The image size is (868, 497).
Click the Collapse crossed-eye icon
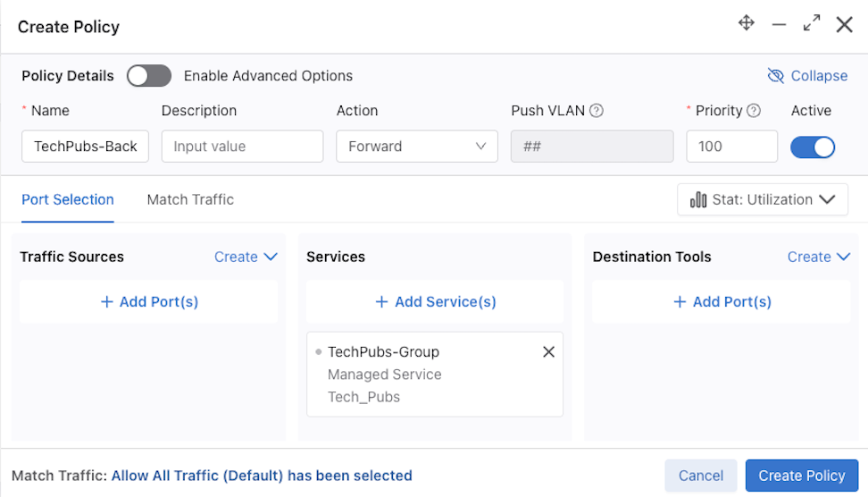[775, 76]
